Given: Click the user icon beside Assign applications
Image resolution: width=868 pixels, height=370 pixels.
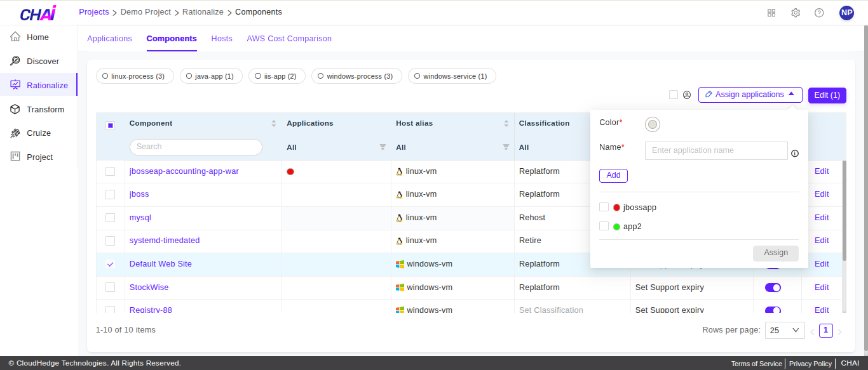Looking at the screenshot, I should (687, 95).
